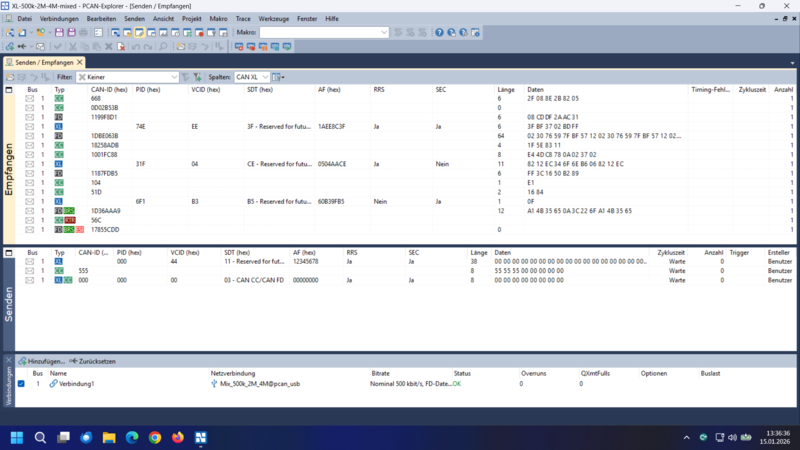The width and height of the screenshot is (800, 450).
Task: Click the properties checklist icon in the toolbar
Action: click(98, 33)
